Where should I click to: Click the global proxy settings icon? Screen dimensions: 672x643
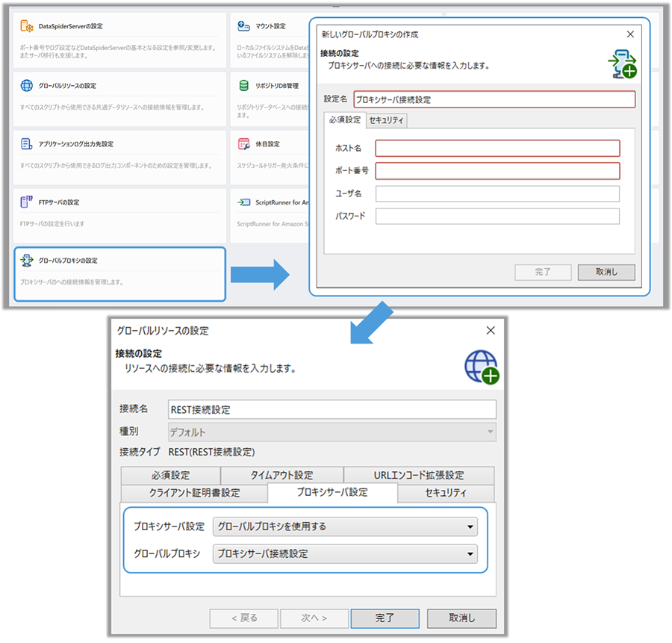coord(27,261)
